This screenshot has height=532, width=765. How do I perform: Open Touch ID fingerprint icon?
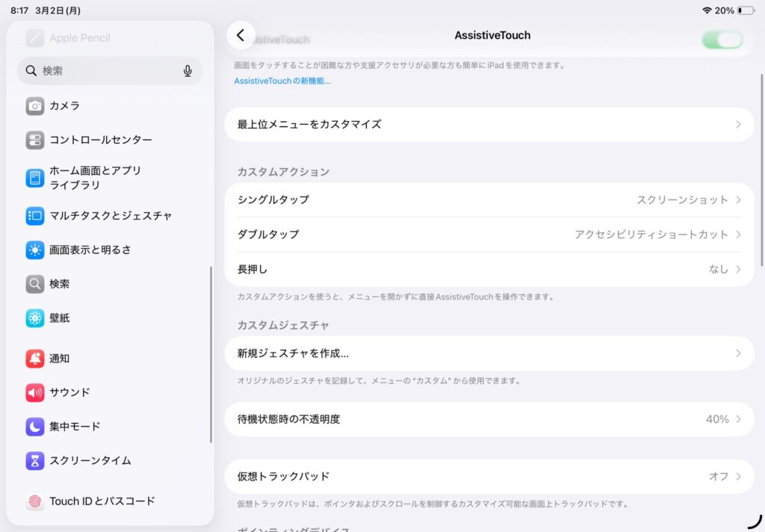coord(35,501)
